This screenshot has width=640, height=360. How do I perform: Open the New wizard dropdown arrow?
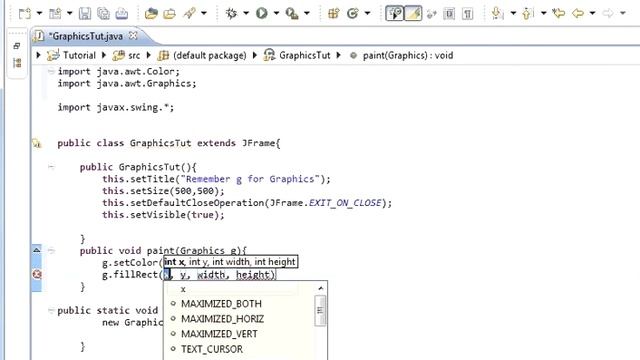pyautogui.click(x=39, y=13)
